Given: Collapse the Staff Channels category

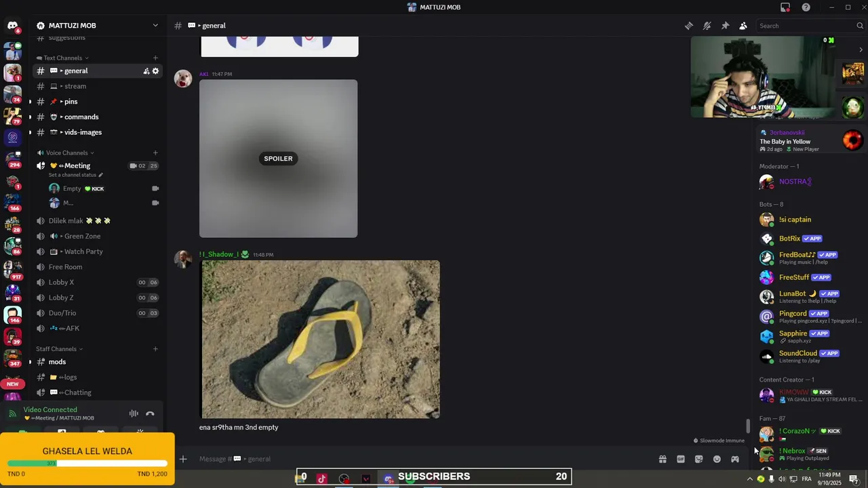Looking at the screenshot, I should click(x=60, y=349).
